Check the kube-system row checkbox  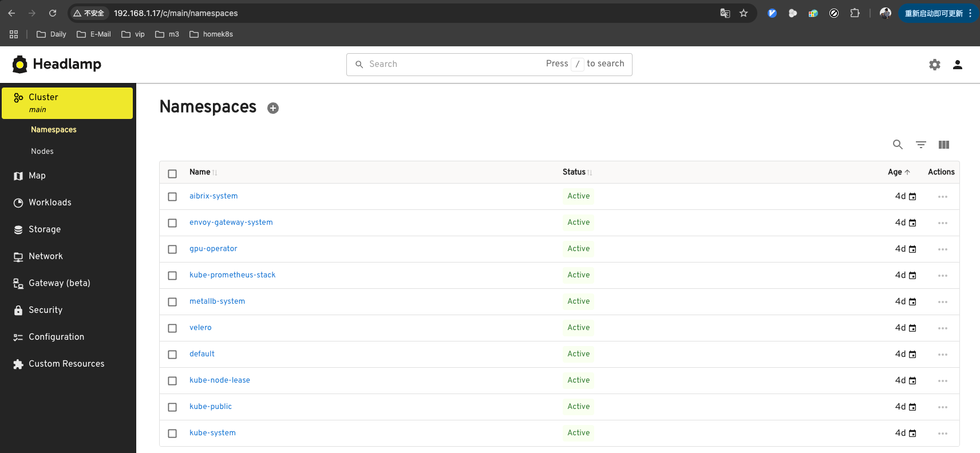(172, 434)
